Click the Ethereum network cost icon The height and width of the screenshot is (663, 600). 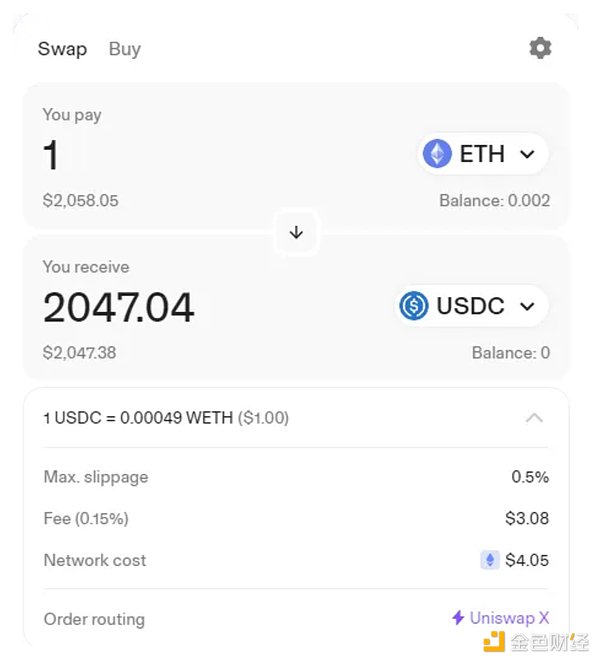point(489,560)
